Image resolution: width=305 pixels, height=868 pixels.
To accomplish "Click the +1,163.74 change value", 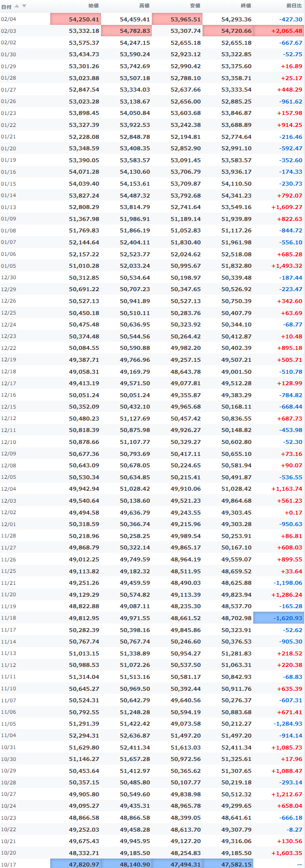I will click(x=287, y=489).
